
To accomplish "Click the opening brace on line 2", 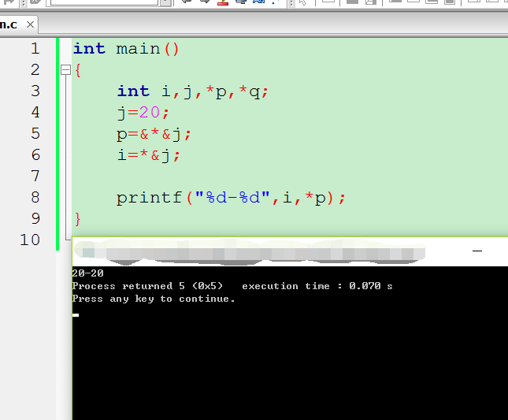I will point(77,70).
